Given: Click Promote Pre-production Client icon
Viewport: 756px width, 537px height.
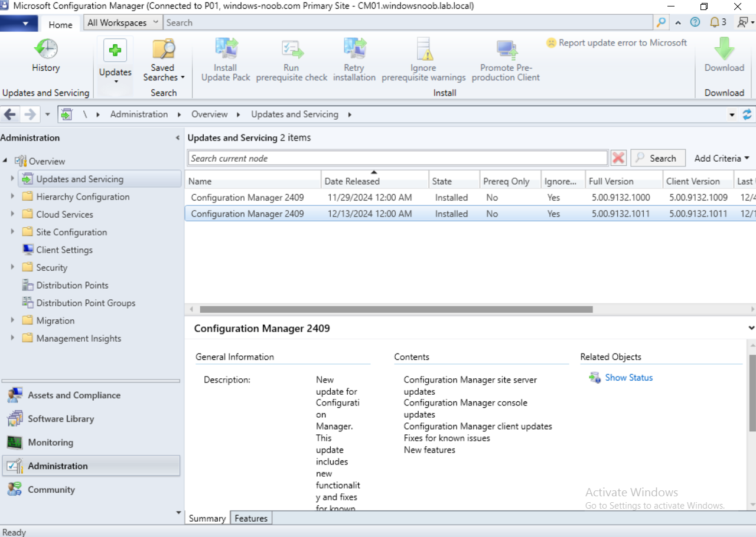Looking at the screenshot, I should (506, 51).
